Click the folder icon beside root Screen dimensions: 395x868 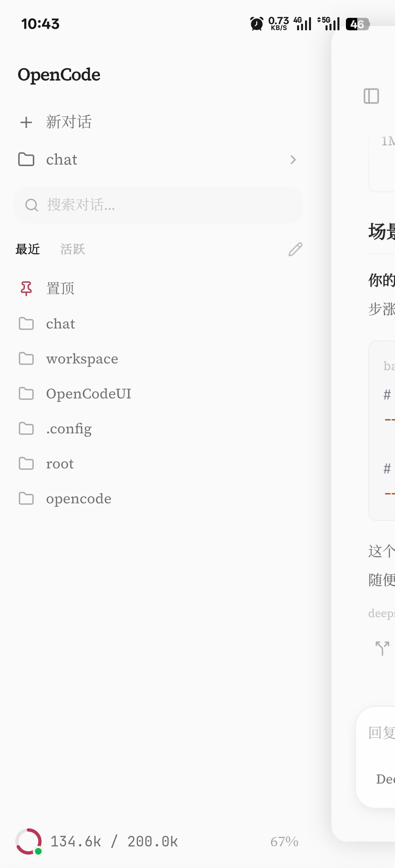tap(26, 464)
